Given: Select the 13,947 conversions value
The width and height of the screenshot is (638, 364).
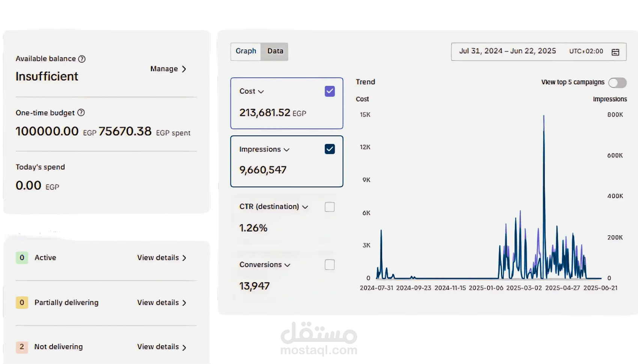Looking at the screenshot, I should point(254,286).
